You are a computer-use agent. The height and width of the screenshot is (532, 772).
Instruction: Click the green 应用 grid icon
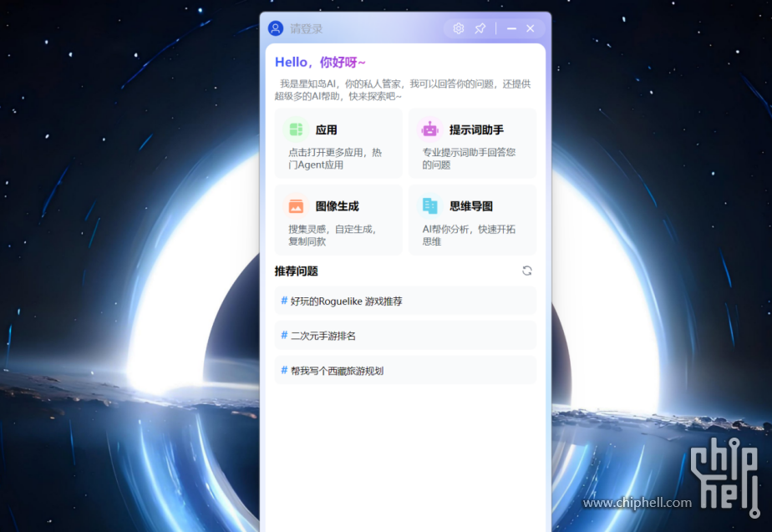[296, 129]
